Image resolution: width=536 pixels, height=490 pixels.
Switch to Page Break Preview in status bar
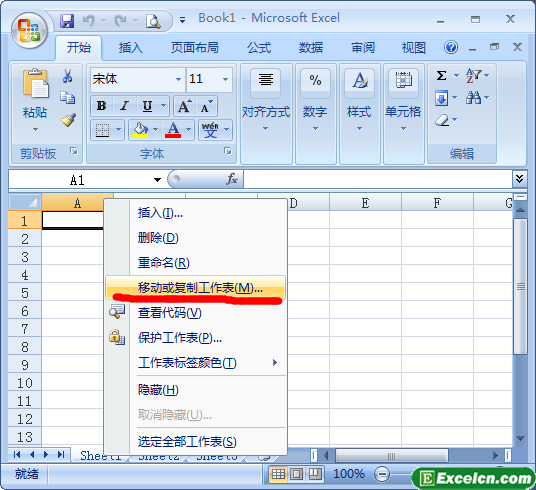[x=315, y=474]
